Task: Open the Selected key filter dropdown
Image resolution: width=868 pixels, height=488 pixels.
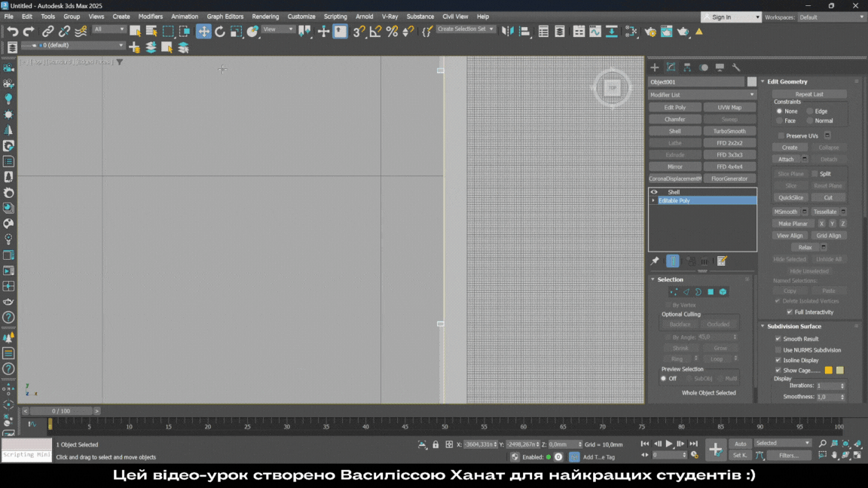Action: pos(782,443)
